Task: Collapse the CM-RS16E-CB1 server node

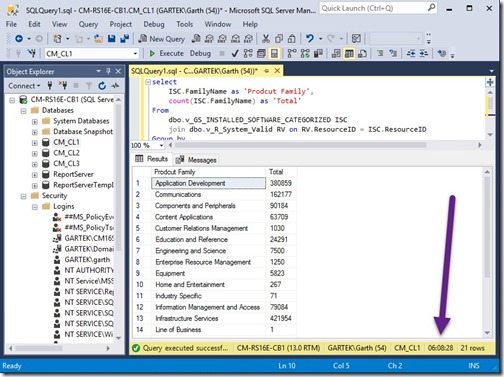Action: coord(12,100)
